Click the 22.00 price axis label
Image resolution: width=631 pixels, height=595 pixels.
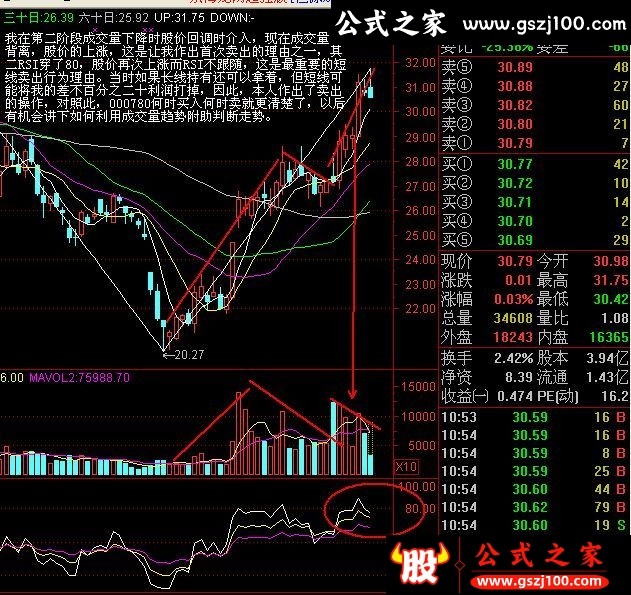click(421, 309)
